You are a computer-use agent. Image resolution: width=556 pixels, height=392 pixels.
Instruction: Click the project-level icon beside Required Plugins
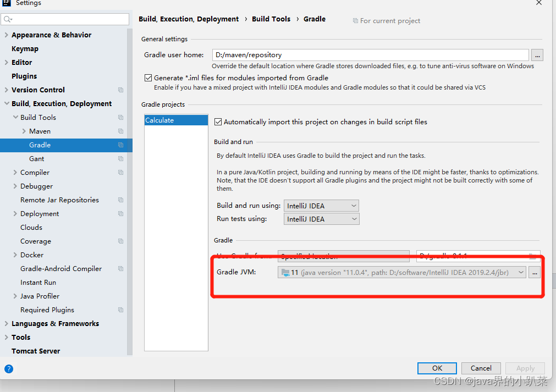click(x=120, y=310)
